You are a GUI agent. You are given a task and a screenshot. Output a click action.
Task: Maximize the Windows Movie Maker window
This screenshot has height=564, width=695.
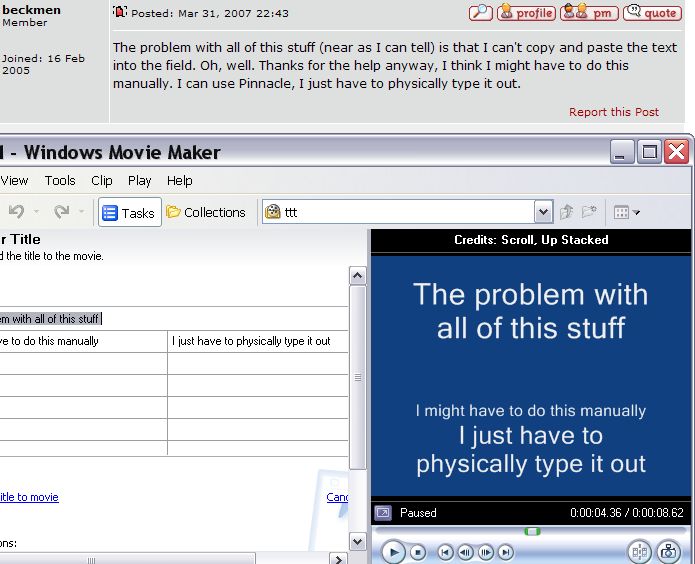(649, 152)
